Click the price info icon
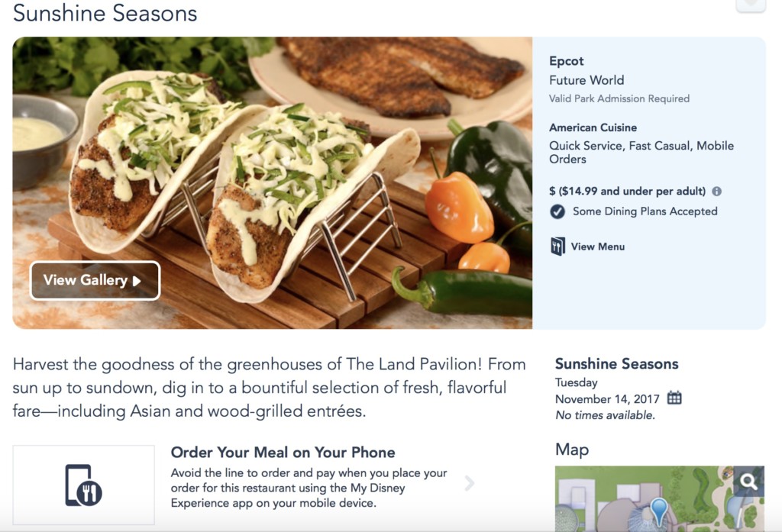Screen dimensions: 782x532 tap(716, 192)
